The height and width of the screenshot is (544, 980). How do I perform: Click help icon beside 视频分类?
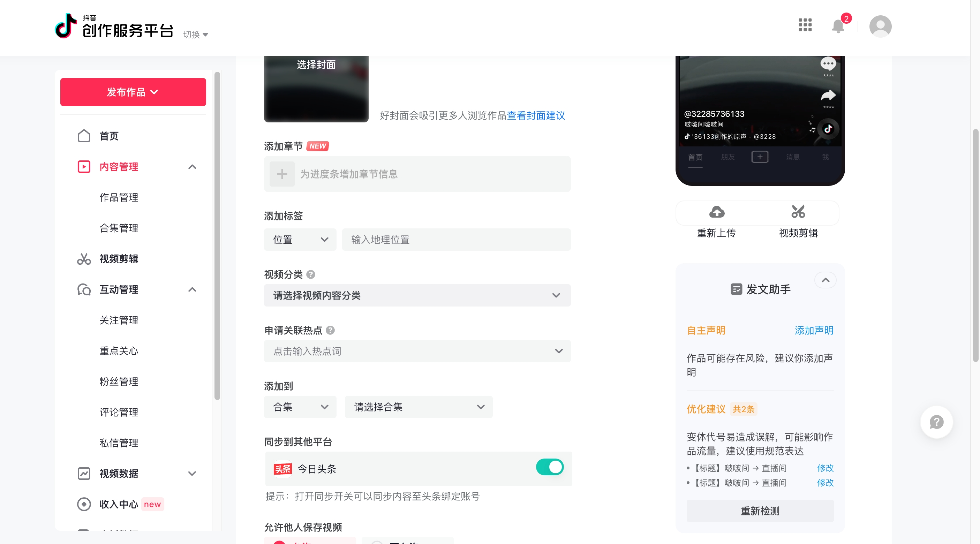click(x=311, y=274)
